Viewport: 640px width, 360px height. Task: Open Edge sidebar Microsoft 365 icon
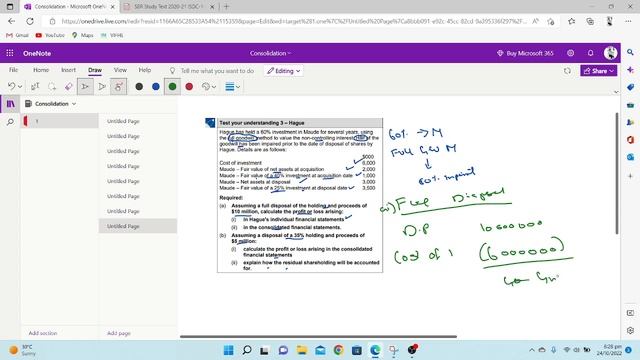click(630, 140)
